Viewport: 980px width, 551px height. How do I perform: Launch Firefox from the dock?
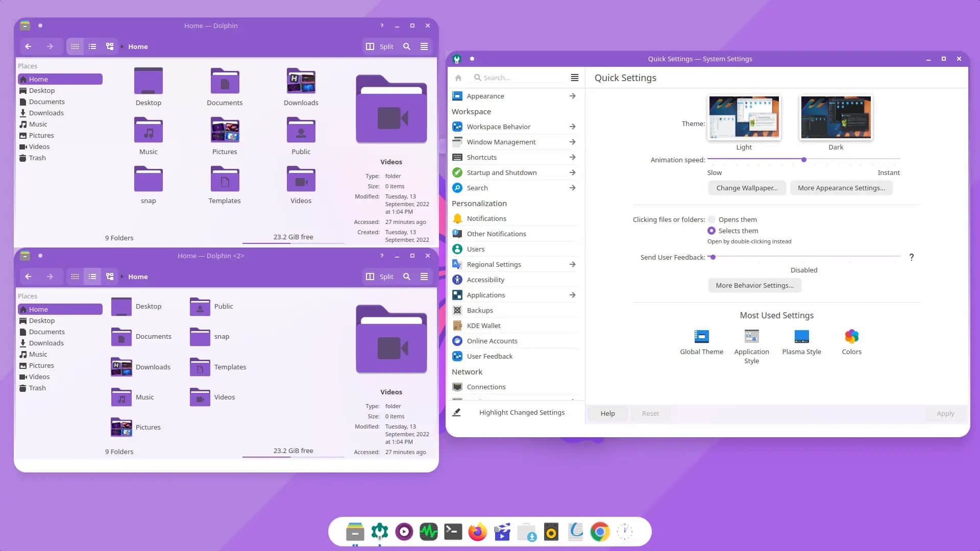478,532
